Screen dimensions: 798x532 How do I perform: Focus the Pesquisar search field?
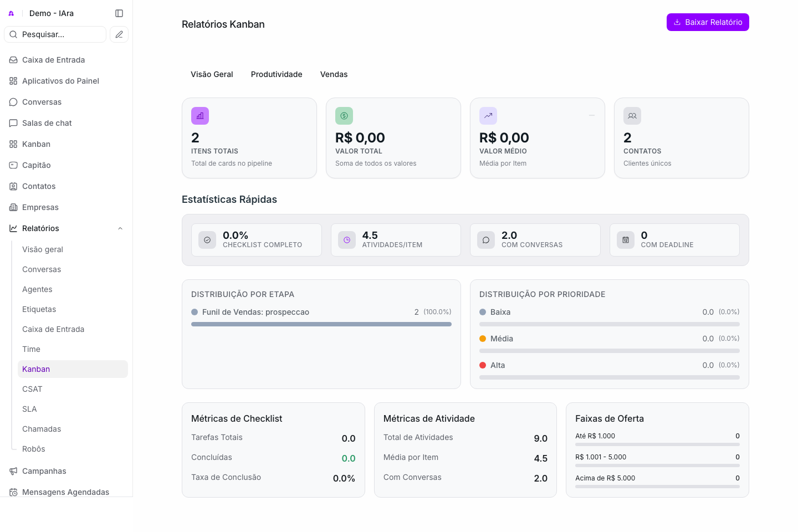point(55,34)
